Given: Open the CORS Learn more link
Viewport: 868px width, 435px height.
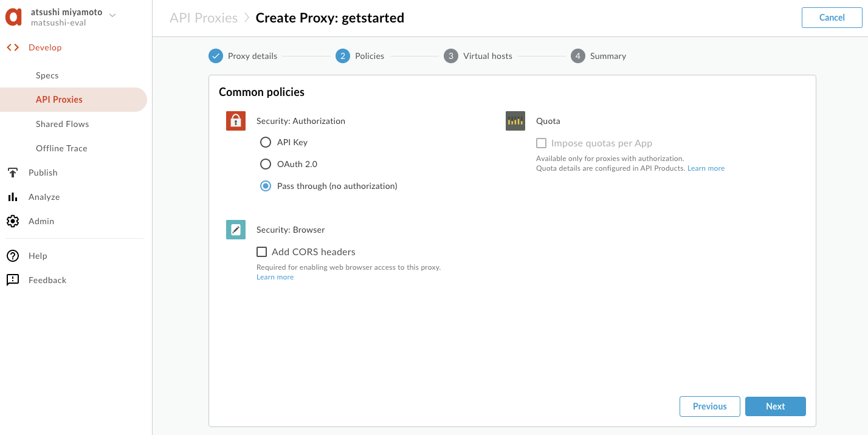Looking at the screenshot, I should [275, 277].
